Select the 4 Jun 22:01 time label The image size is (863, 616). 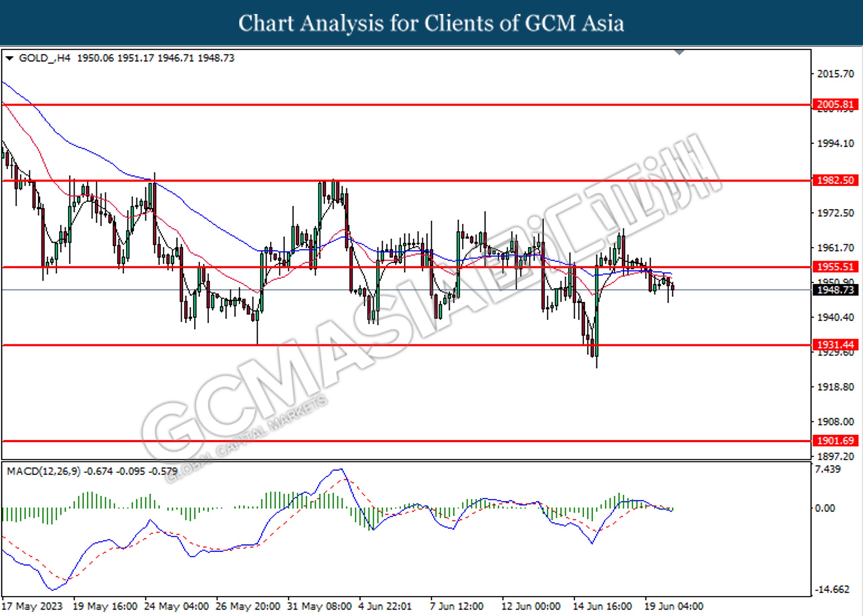[x=385, y=607]
